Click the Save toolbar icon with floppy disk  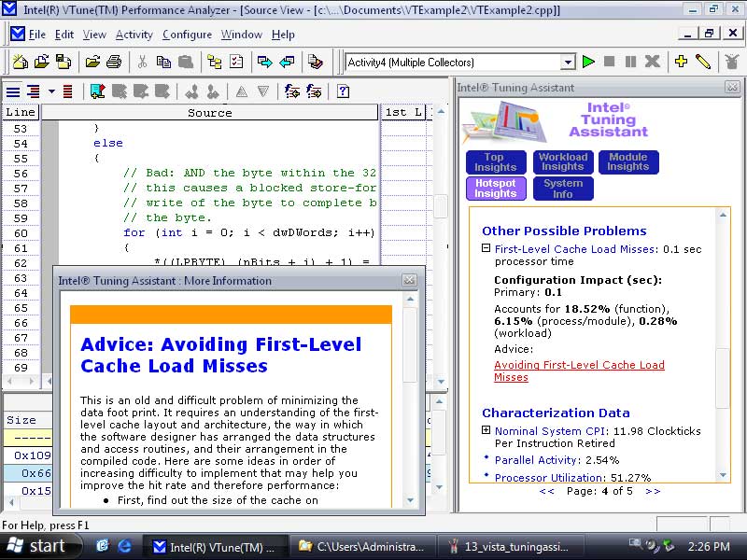pos(63,62)
